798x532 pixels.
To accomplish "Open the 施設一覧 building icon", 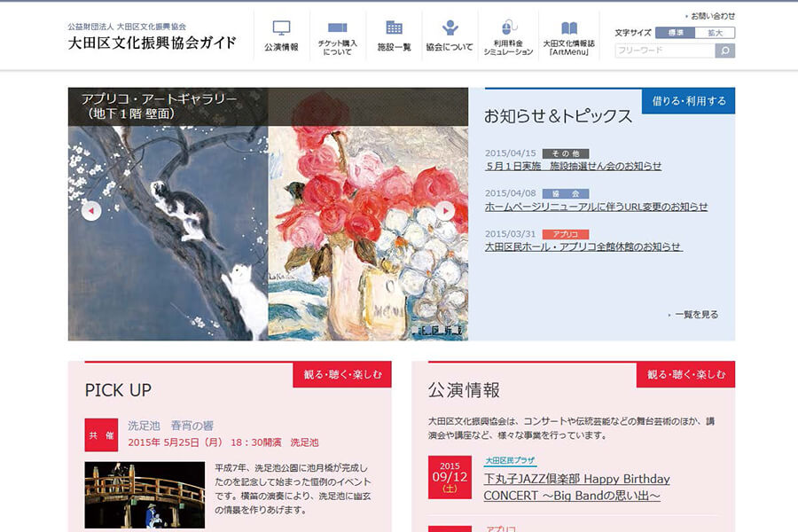I will point(394,27).
